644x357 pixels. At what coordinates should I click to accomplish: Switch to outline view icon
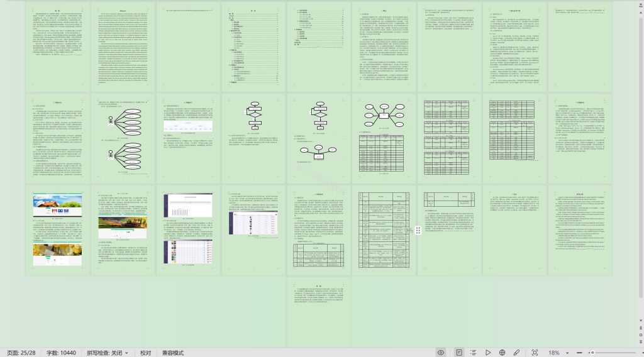[473, 353]
